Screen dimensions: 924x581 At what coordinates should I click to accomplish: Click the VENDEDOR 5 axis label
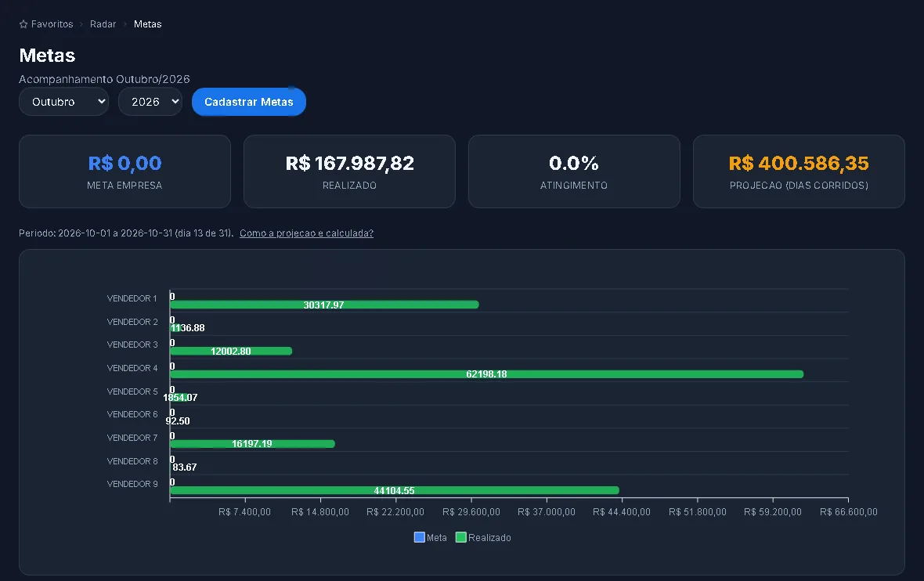click(x=132, y=392)
